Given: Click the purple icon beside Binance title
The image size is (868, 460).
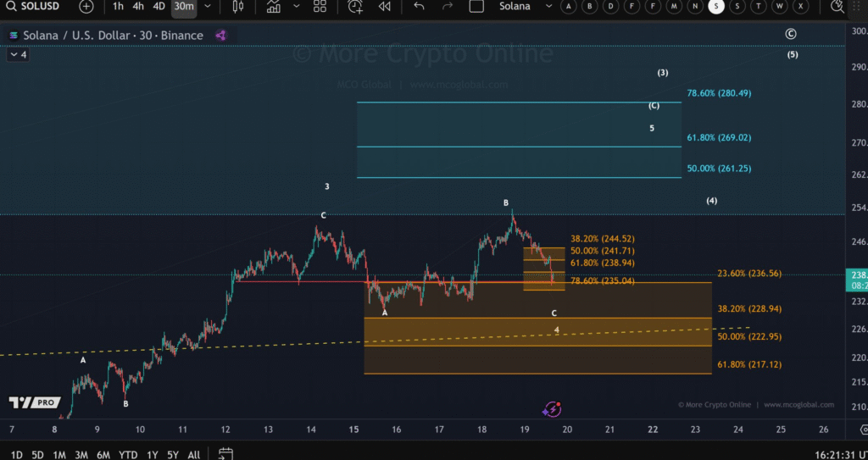Looking at the screenshot, I should click(x=221, y=36).
